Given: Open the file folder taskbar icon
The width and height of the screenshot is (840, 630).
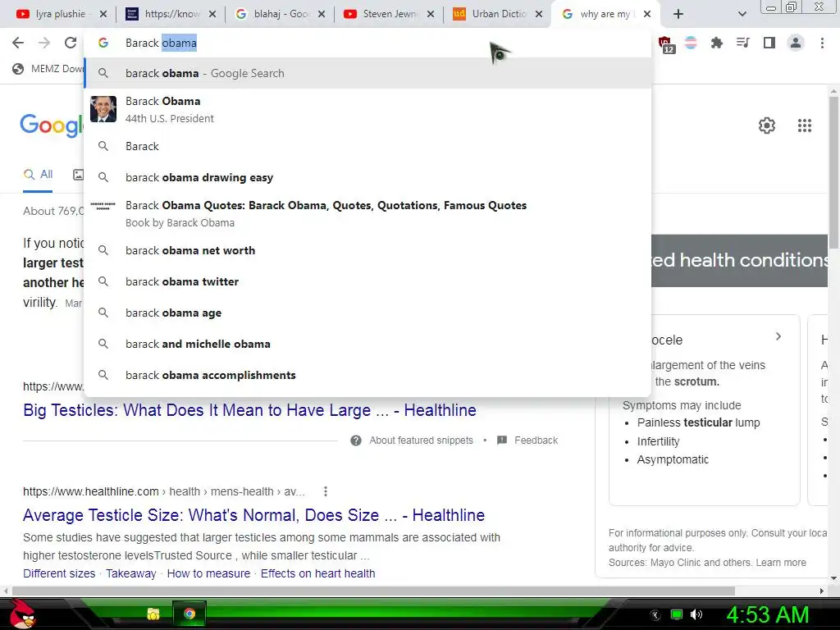Looking at the screenshot, I should [x=153, y=614].
